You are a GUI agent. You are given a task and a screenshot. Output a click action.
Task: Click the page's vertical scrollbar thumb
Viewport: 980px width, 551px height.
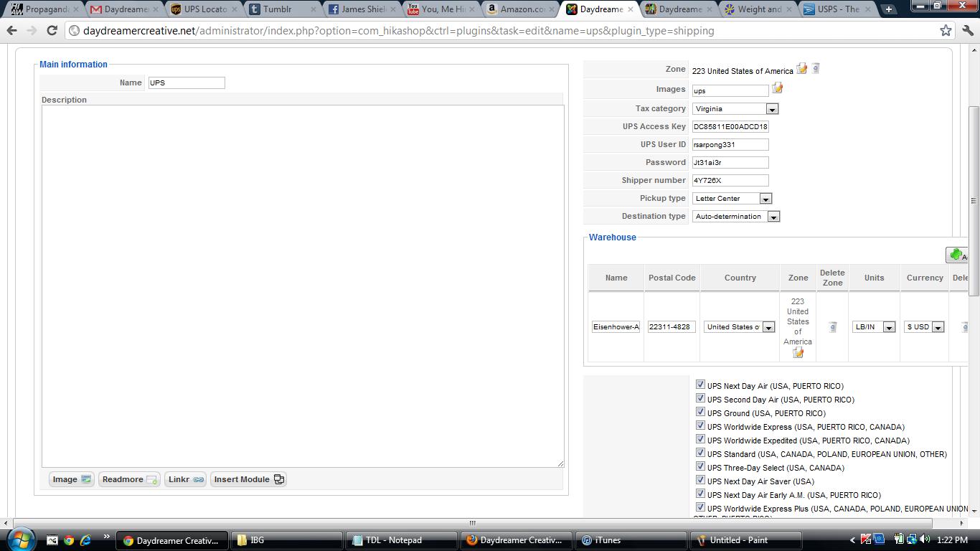(974, 201)
